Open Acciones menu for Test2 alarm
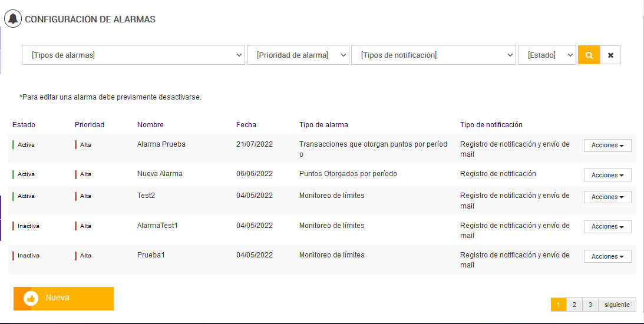644x324 pixels. click(607, 197)
